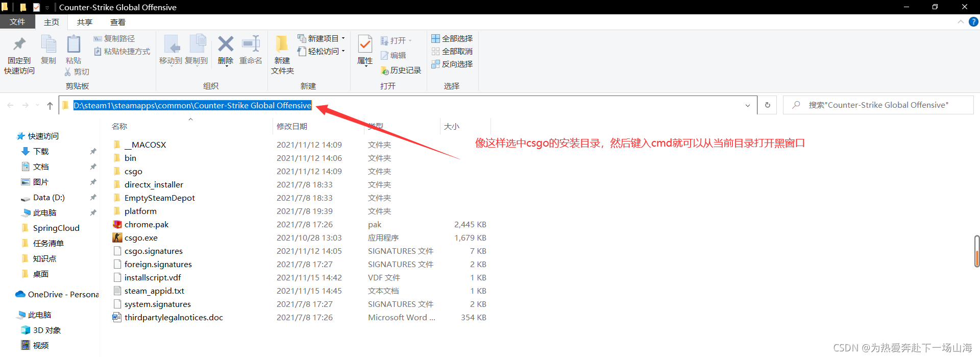Image resolution: width=980 pixels, height=357 pixels.
Task: Click the search Counter-Strike box
Action: click(x=878, y=105)
